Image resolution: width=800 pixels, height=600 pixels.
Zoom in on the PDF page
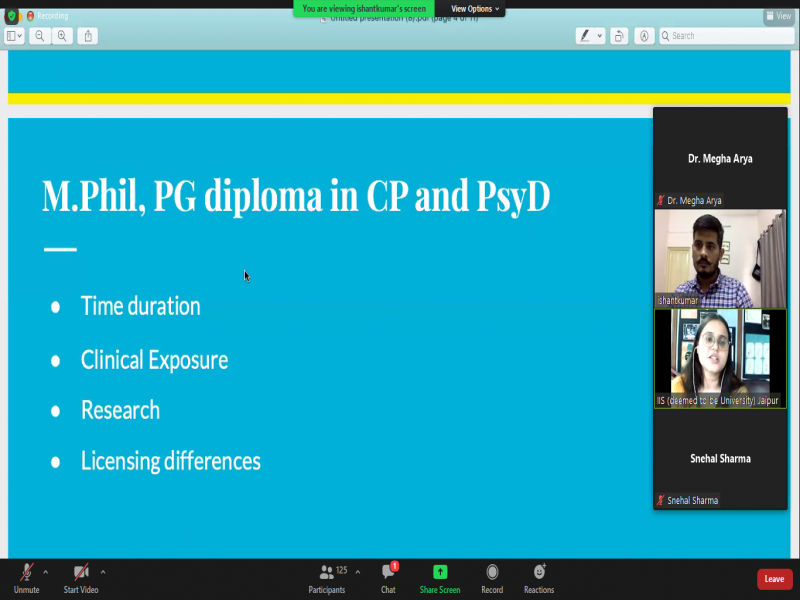tap(62, 36)
